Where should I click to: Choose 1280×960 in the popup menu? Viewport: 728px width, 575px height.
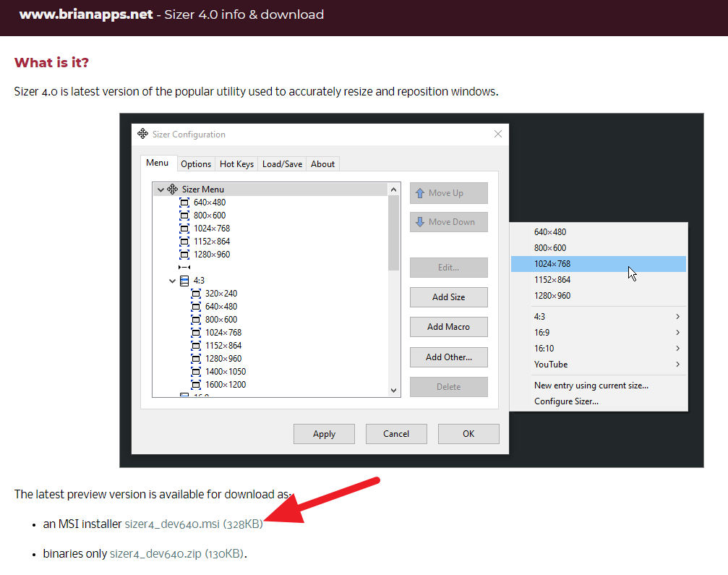599,295
